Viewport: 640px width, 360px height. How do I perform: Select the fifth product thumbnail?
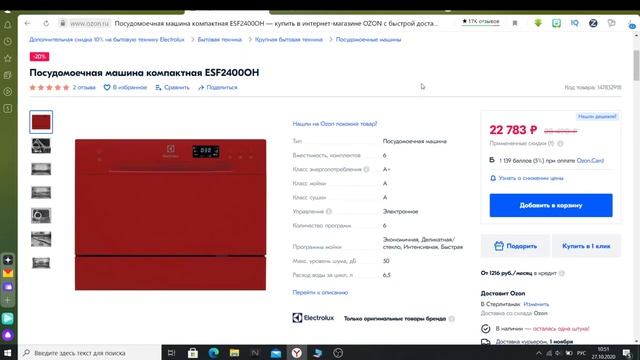tap(41, 216)
